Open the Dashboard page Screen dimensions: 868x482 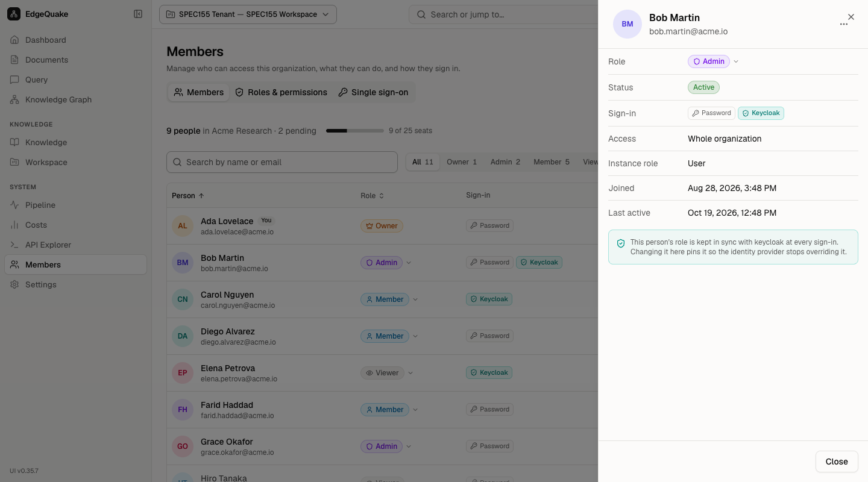tap(75, 40)
